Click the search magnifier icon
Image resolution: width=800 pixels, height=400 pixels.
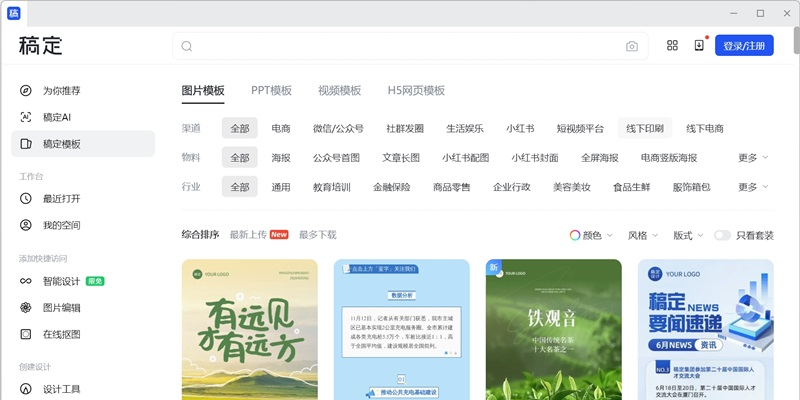pyautogui.click(x=187, y=46)
